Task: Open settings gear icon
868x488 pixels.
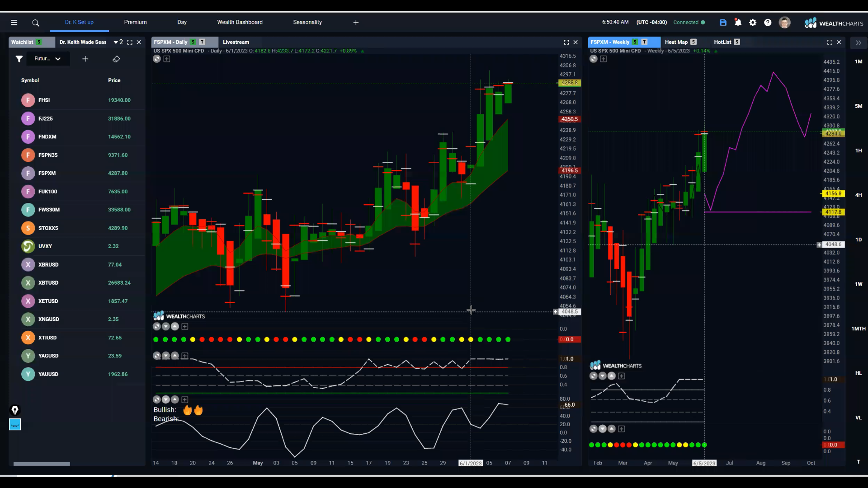Action: tap(753, 23)
